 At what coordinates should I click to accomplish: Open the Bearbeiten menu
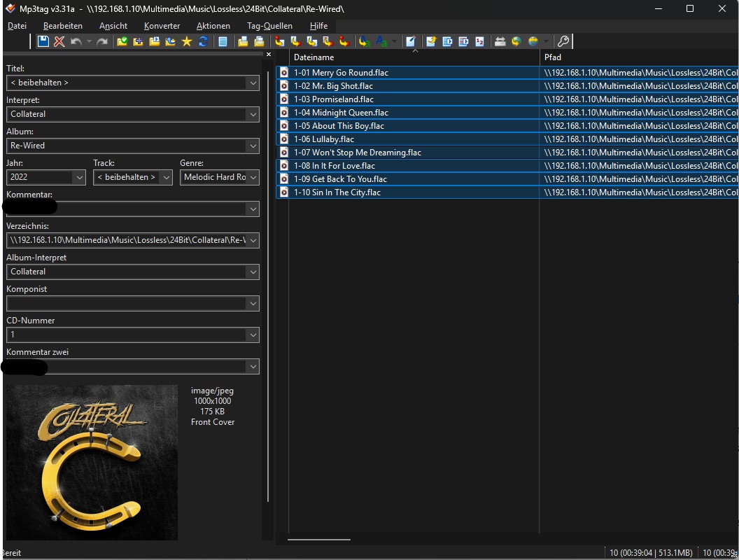63,26
